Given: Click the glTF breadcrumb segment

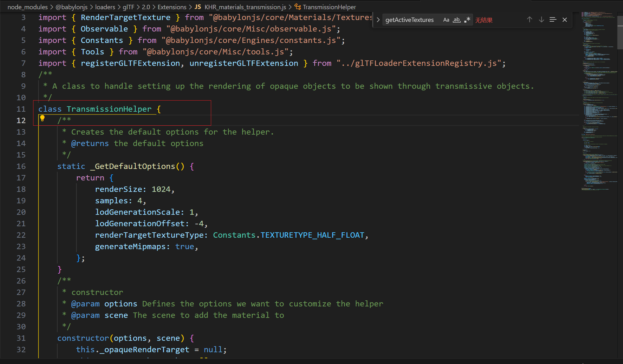Looking at the screenshot, I should point(129,7).
